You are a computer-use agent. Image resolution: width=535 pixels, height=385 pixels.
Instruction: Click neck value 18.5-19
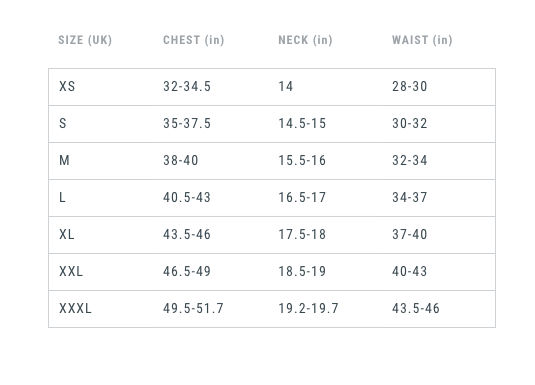[x=302, y=271]
